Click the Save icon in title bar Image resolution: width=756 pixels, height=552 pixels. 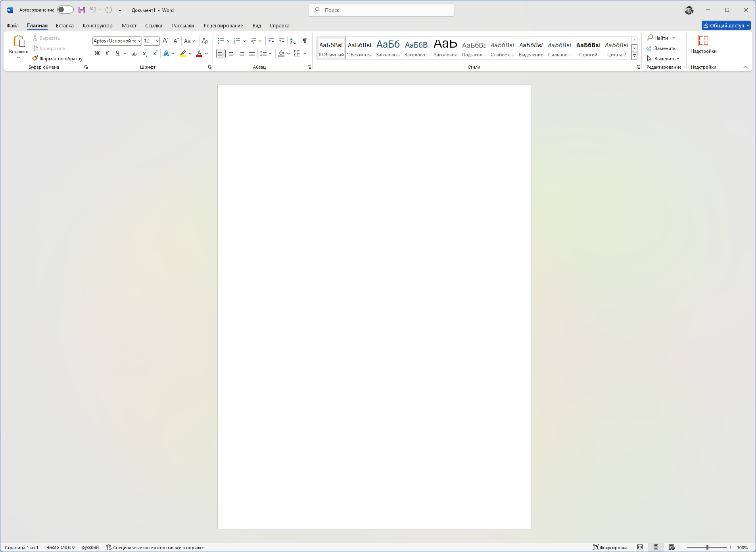(x=82, y=10)
